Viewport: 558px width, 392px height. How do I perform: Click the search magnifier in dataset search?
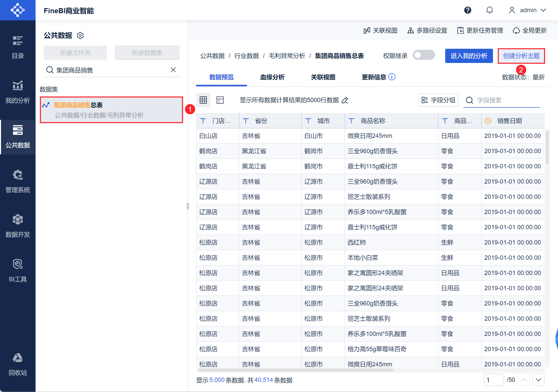coord(50,70)
